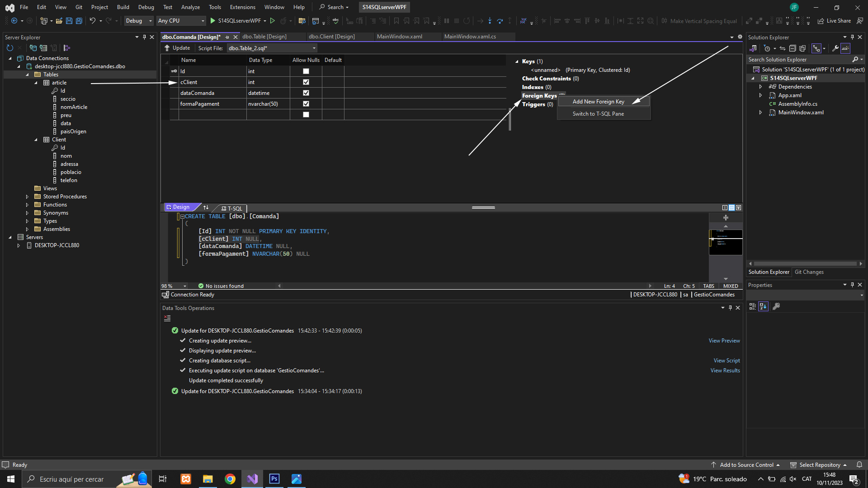Click the View Script link
This screenshot has height=488, width=868.
(726, 361)
